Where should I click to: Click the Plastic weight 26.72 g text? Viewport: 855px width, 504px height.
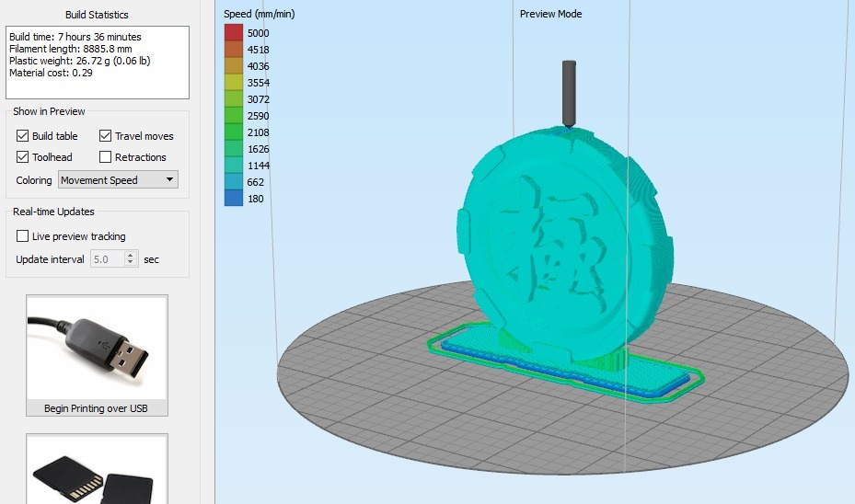80,61
